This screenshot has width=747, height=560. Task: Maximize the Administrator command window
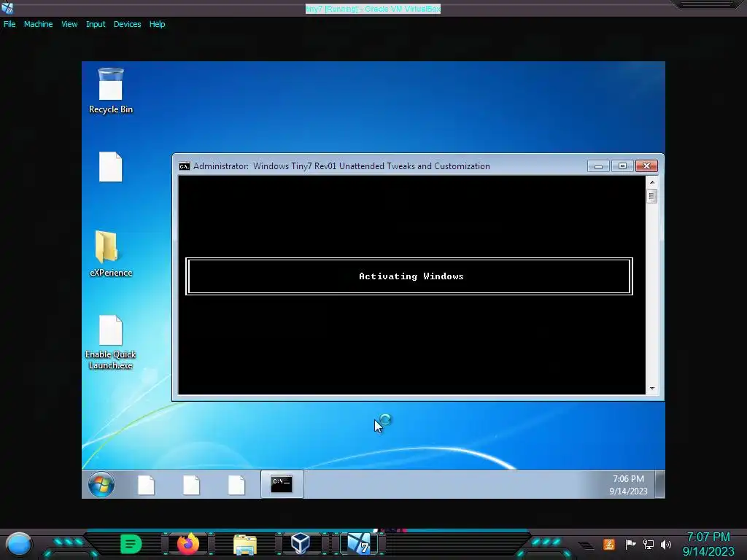622,166
